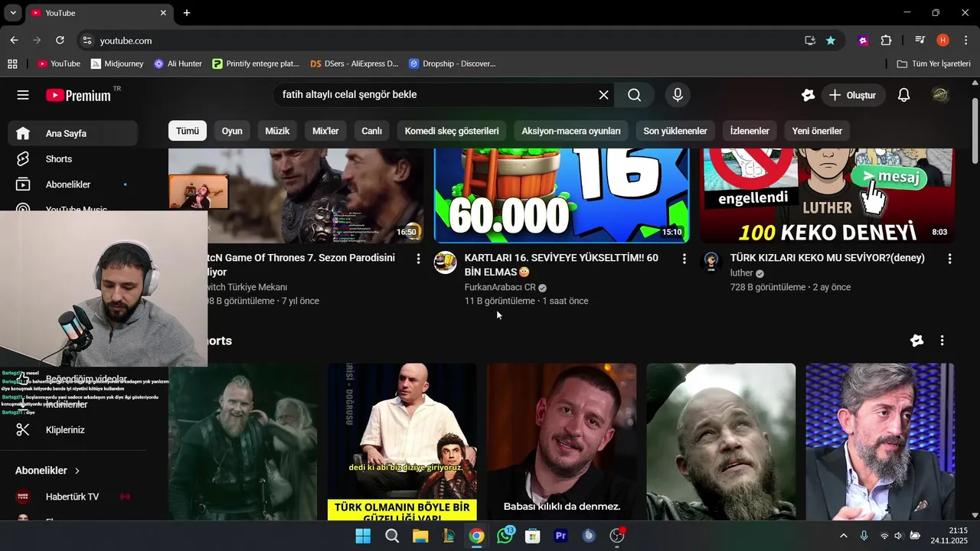Open the notifications bell

click(x=903, y=95)
